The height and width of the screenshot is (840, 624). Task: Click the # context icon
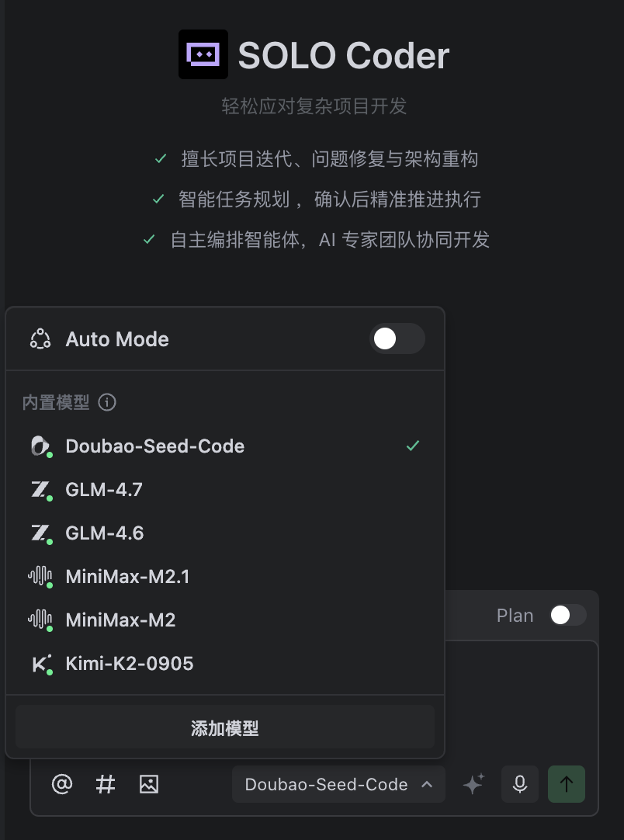106,784
